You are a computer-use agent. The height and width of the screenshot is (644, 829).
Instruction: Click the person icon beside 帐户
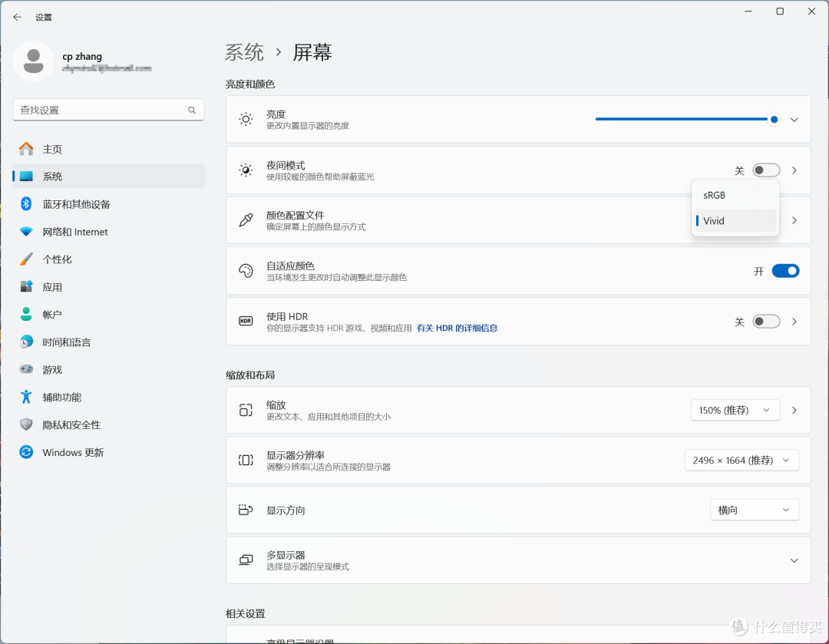(x=26, y=314)
